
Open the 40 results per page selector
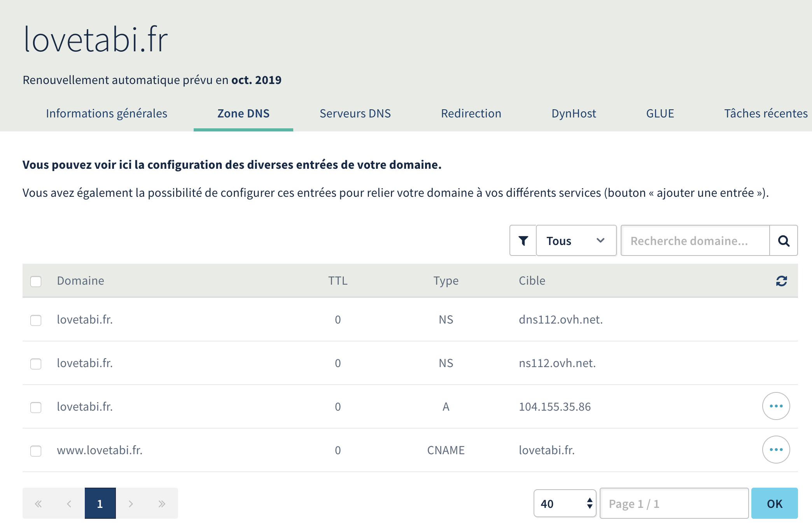(565, 504)
